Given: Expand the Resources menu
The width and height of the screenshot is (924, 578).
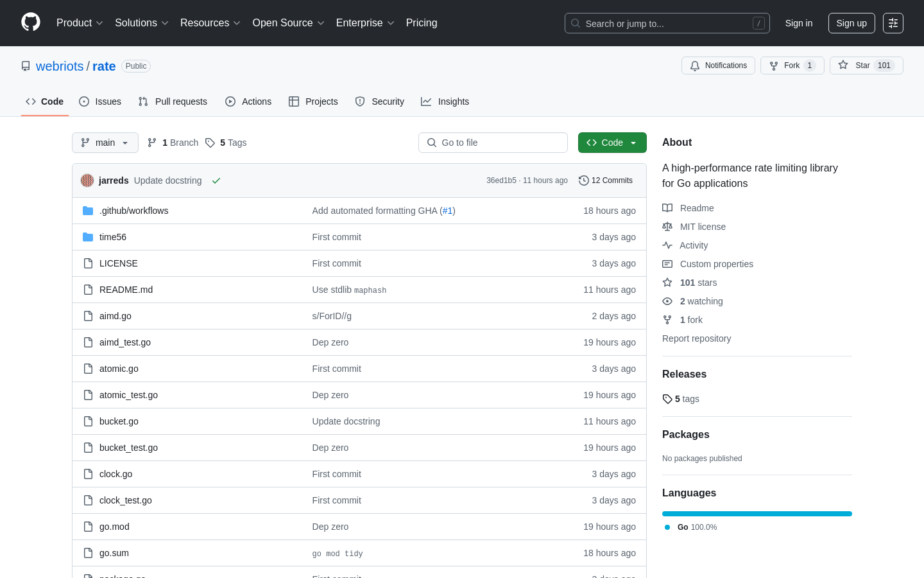Looking at the screenshot, I should point(210,23).
